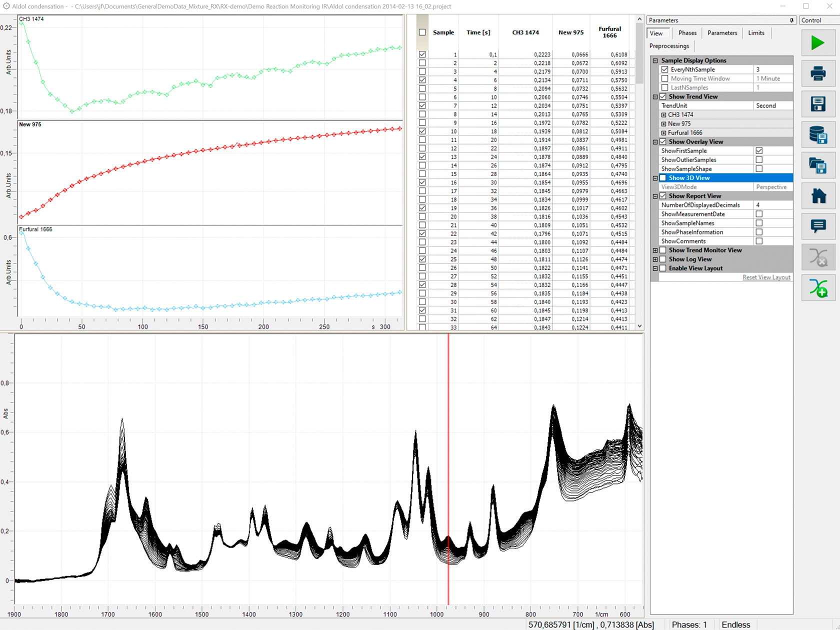Enable the ShowOutlierSamples checkbox

click(x=759, y=160)
